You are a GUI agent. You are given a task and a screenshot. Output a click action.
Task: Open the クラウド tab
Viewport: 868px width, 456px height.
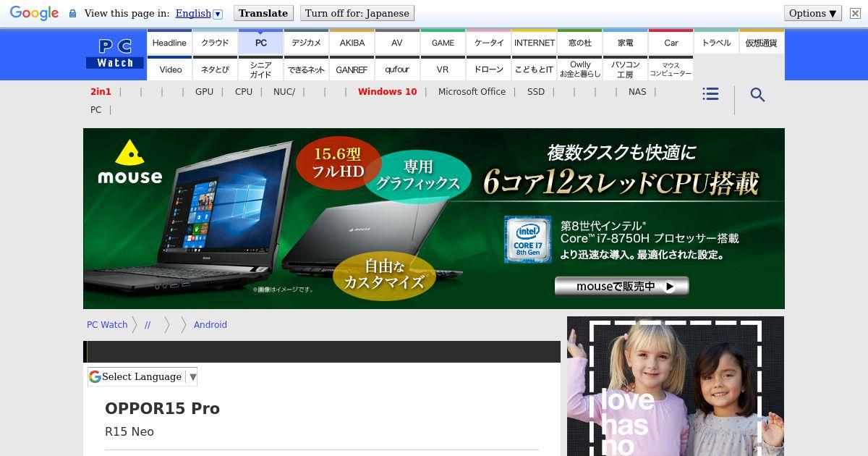click(x=215, y=42)
